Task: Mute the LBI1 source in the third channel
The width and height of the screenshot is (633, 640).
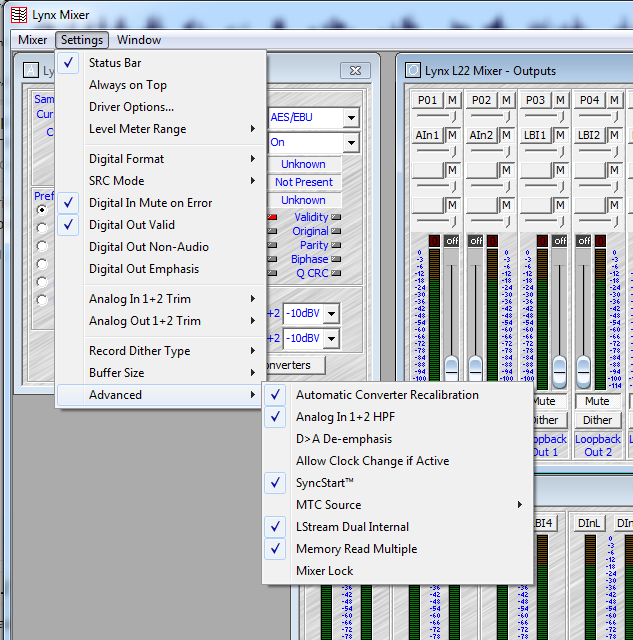Action: [x=560, y=135]
